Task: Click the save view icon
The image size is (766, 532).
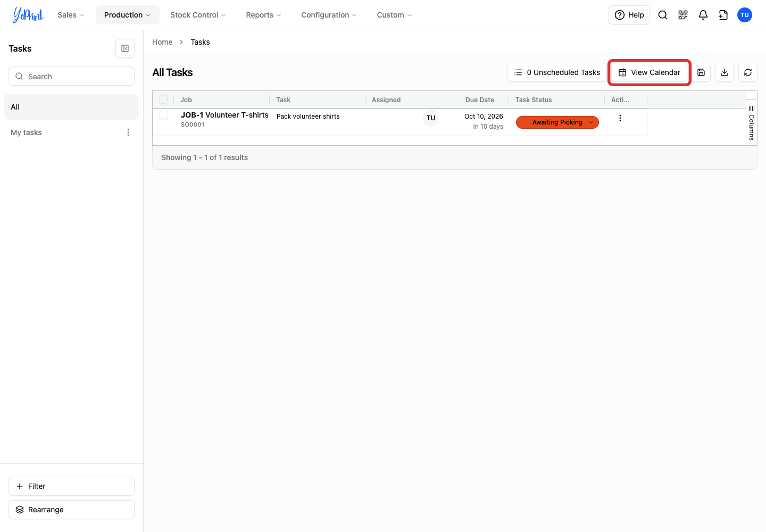Action: (701, 72)
